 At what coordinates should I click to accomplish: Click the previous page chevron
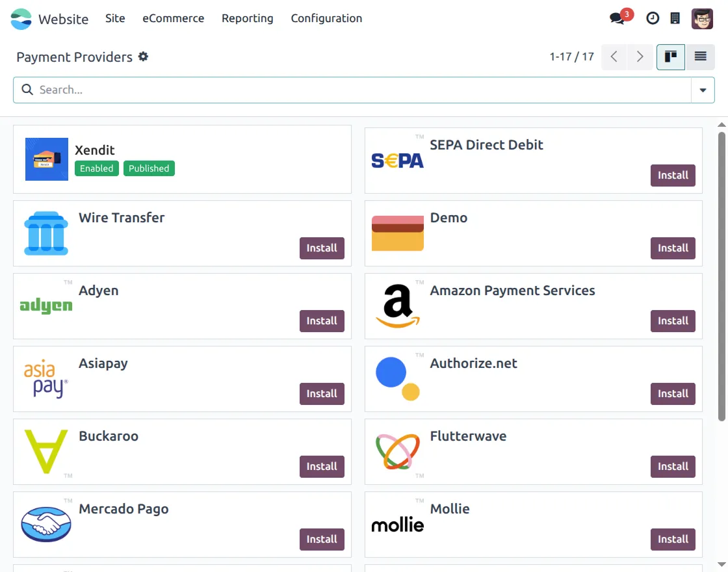click(x=614, y=57)
